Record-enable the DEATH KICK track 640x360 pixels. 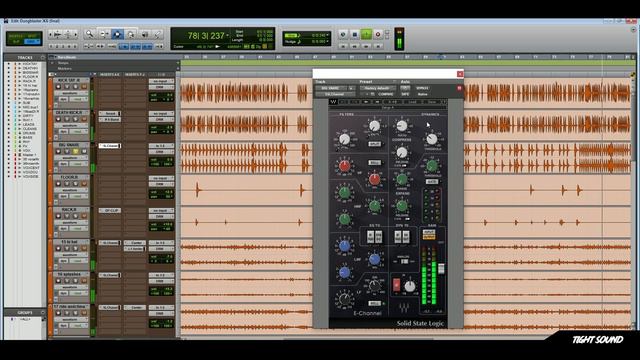tap(58, 119)
